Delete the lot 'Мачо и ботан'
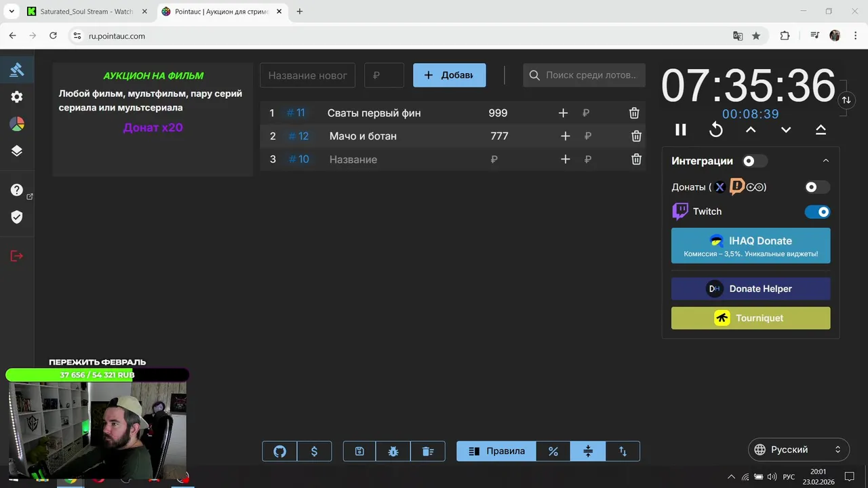Screen dimensions: 868x488 point(636,136)
